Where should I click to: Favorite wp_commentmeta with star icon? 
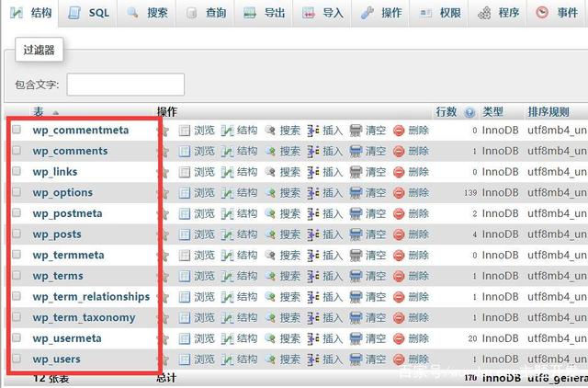tap(163, 131)
